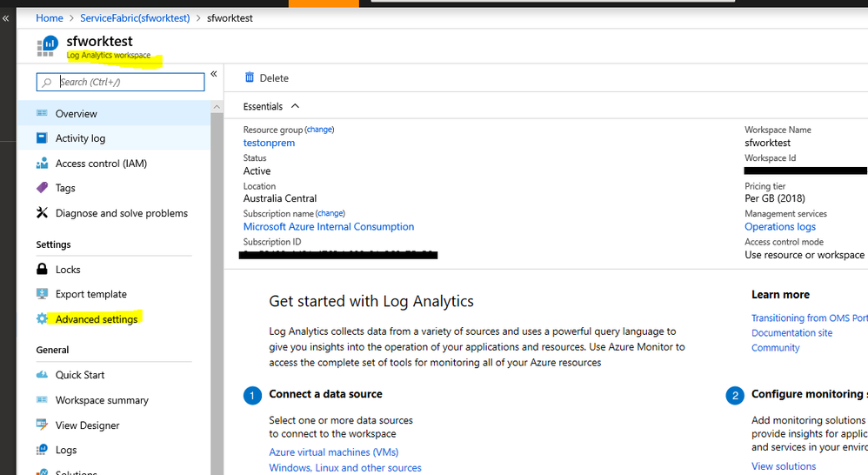Image resolution: width=868 pixels, height=475 pixels.
Task: Open the View solutions link
Action: [x=784, y=466]
